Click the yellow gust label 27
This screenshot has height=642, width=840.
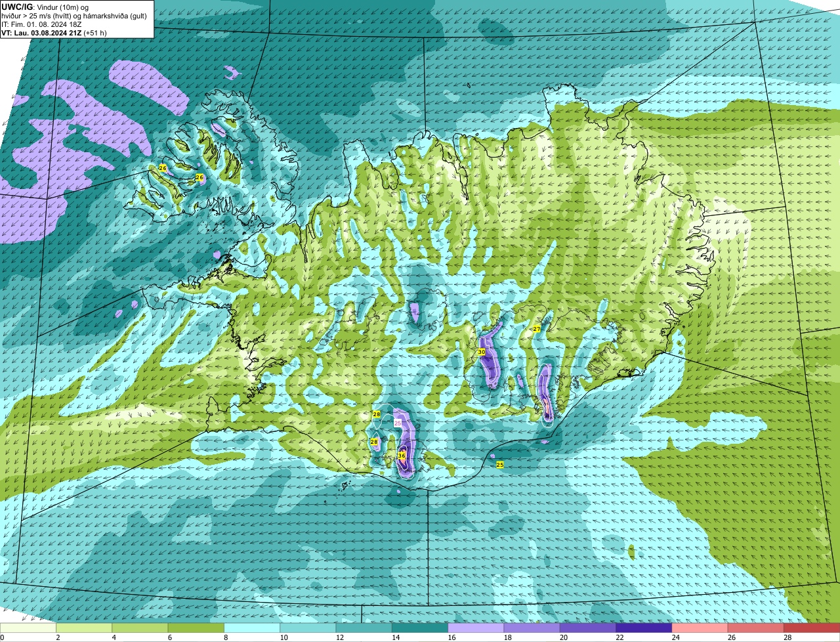coord(536,328)
